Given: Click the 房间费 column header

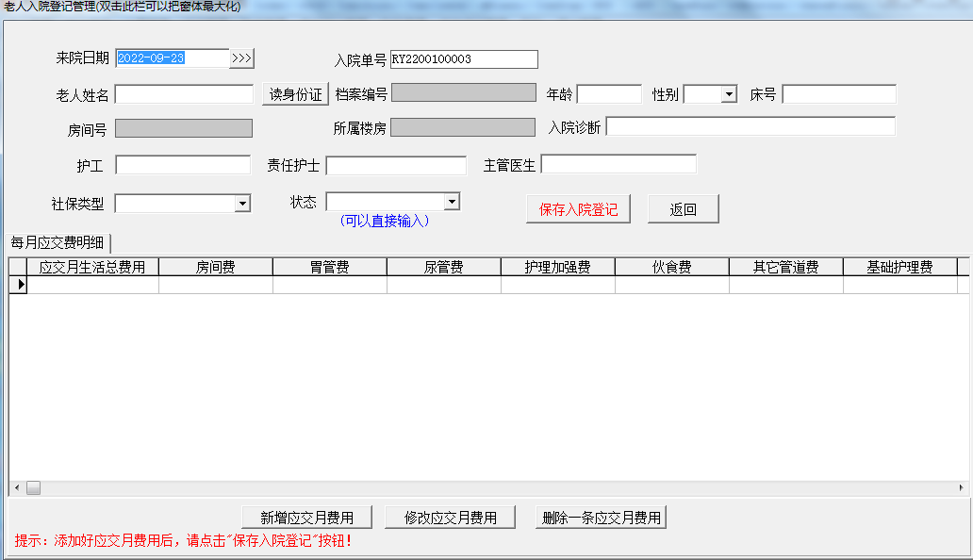Looking at the screenshot, I should tap(216, 268).
